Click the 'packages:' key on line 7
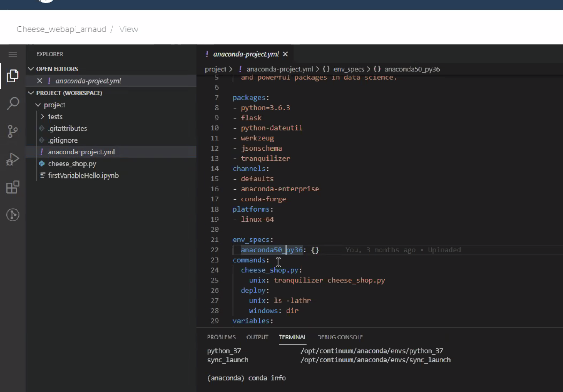563x392 pixels. click(251, 98)
